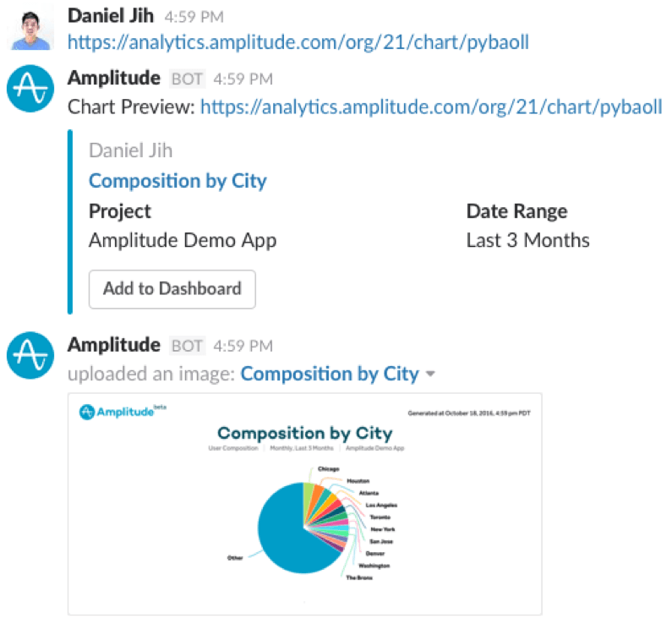
Task: Open the Chart Preview URL link
Action: (431, 107)
